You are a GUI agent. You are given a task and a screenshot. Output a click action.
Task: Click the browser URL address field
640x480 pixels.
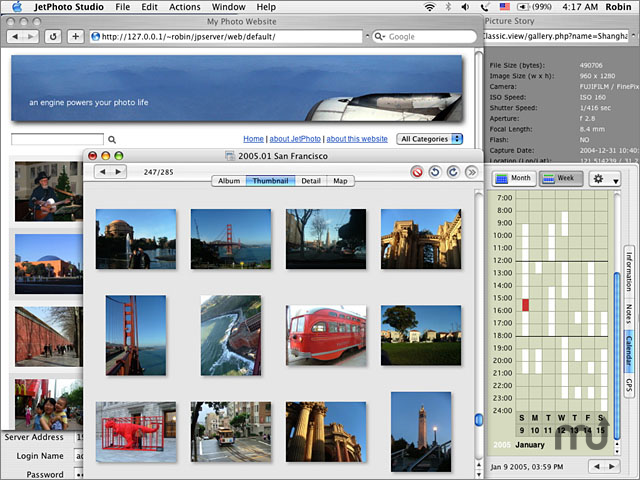tap(226, 37)
